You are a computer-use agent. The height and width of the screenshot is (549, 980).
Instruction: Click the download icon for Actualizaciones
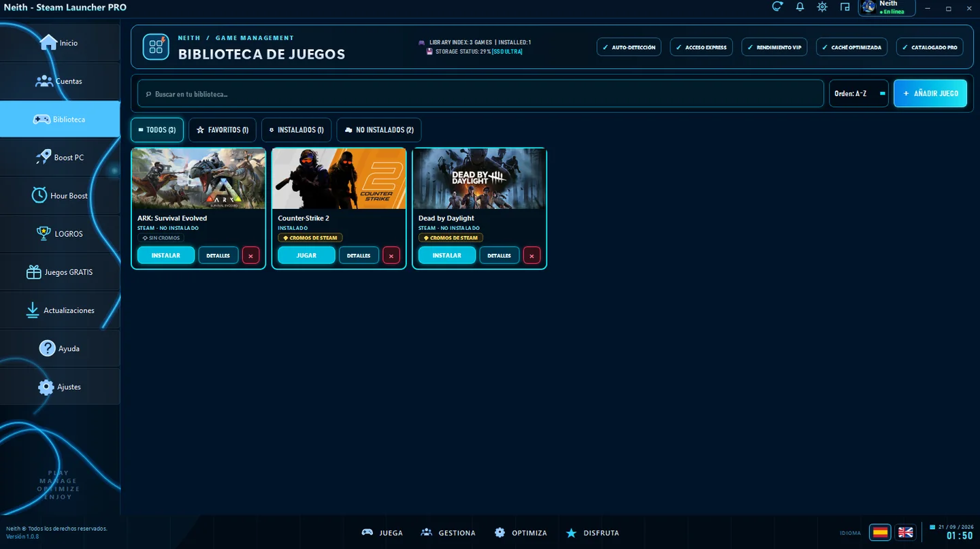[x=32, y=310]
